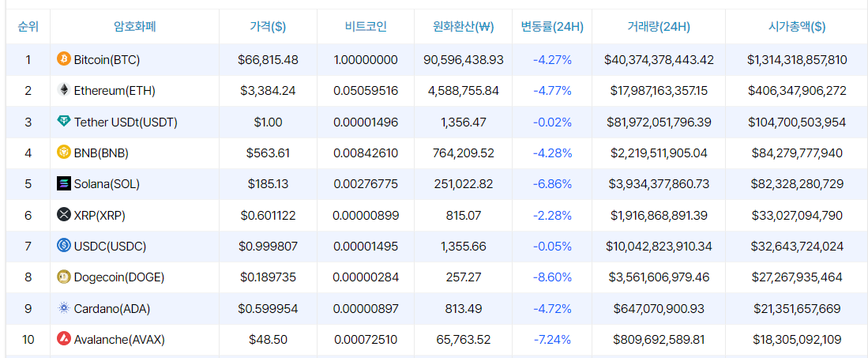Screen dimensions: 868x358
Task: Click the XRP black circle icon
Action: (x=64, y=214)
